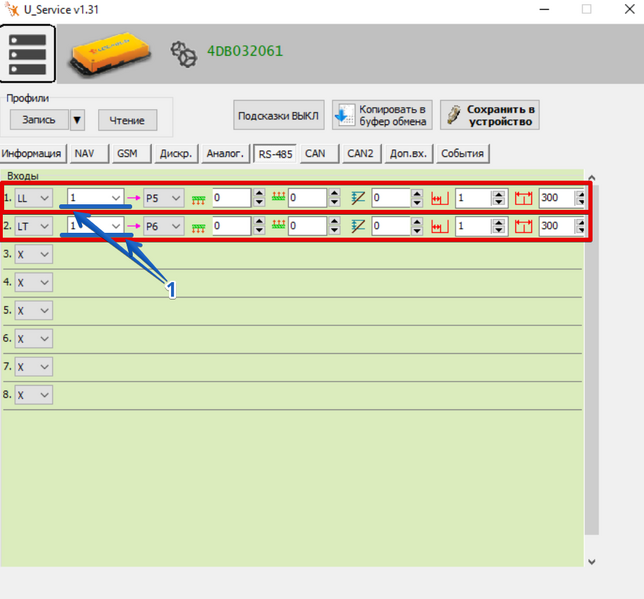Open the address dropdown in row 1

pyautogui.click(x=95, y=198)
